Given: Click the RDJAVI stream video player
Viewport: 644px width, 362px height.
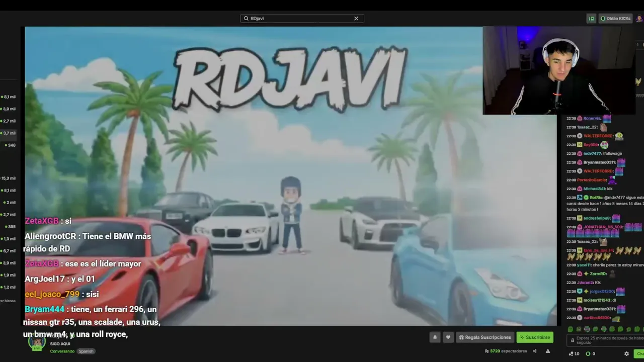Looking at the screenshot, I should [x=290, y=176].
